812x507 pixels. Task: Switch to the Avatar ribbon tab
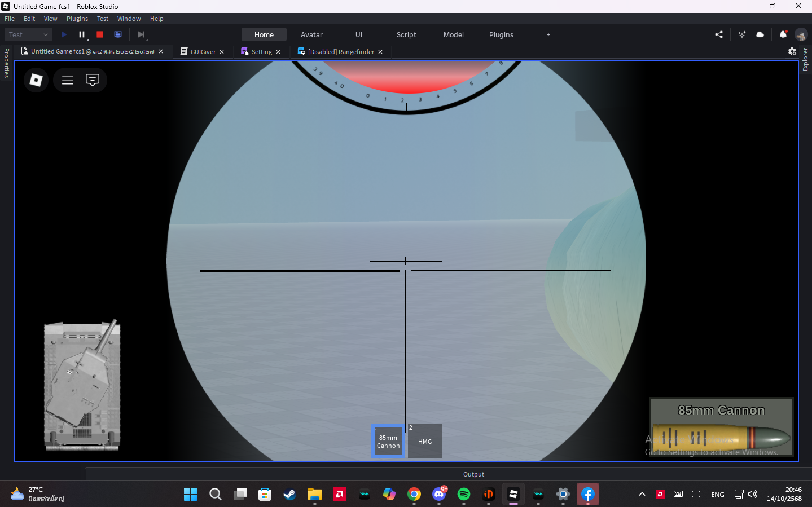(311, 34)
